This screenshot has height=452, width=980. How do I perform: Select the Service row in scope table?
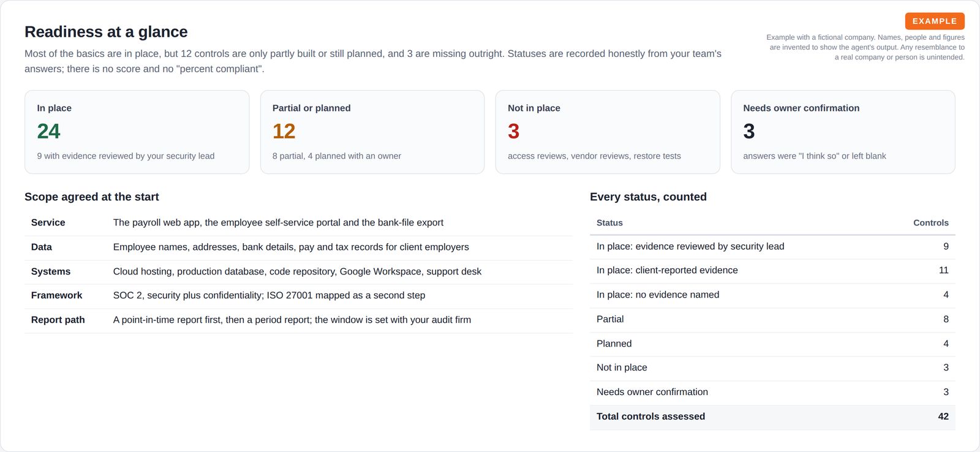298,223
